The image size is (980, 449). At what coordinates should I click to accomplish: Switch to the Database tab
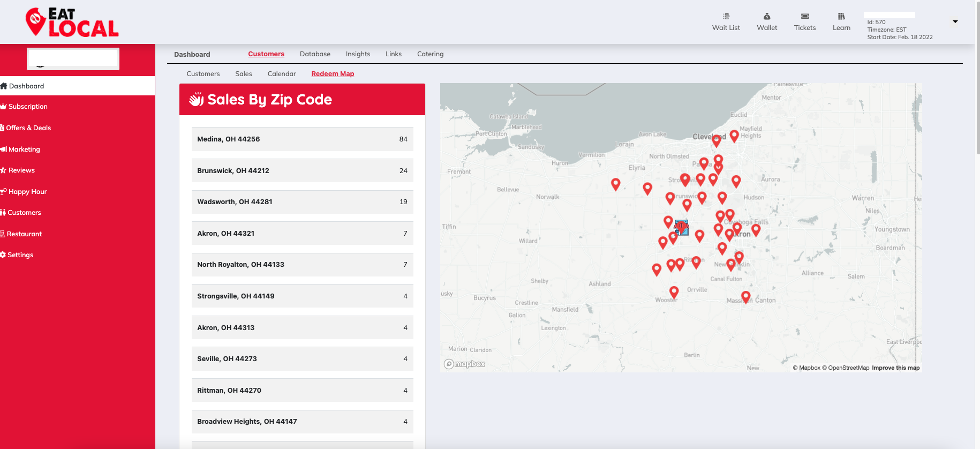coord(315,54)
